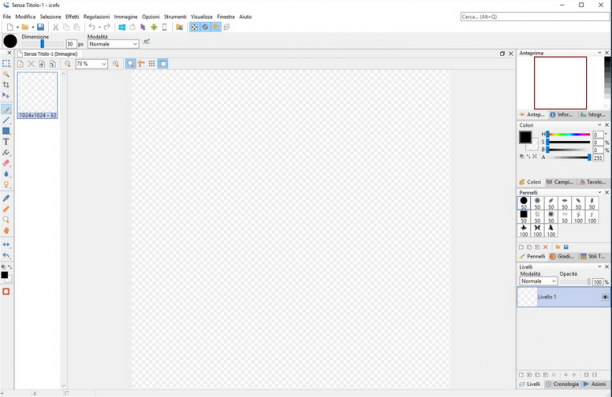612x397 pixels.
Task: Click the Cerca search field
Action: click(x=534, y=17)
